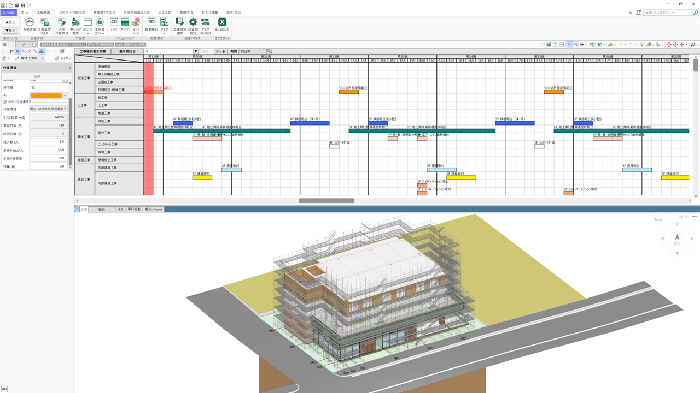
Task: Click the light bulb icon in right toolbar
Action: [642, 45]
